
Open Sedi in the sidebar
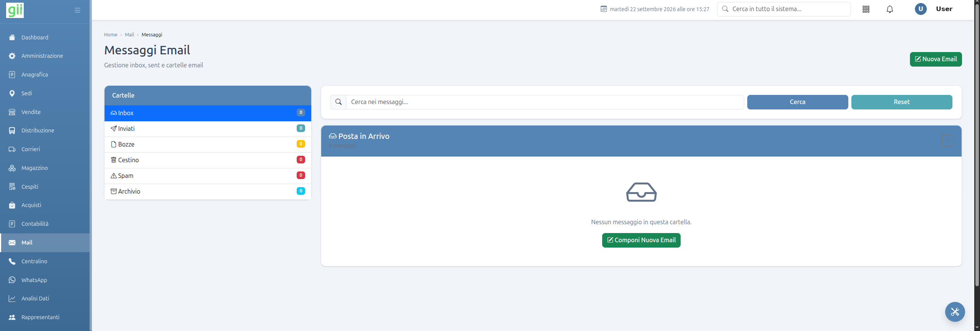[45, 93]
